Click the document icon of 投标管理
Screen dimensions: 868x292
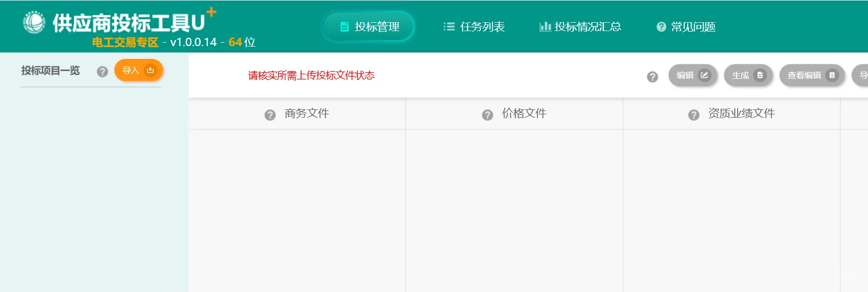point(344,27)
